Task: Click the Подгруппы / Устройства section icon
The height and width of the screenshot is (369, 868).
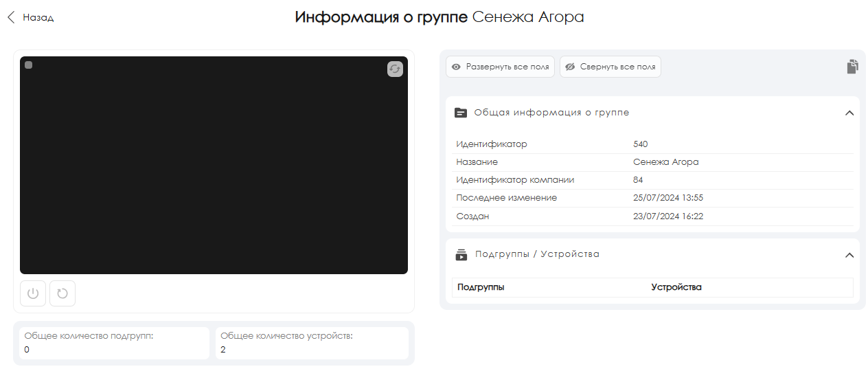Action: pyautogui.click(x=461, y=254)
